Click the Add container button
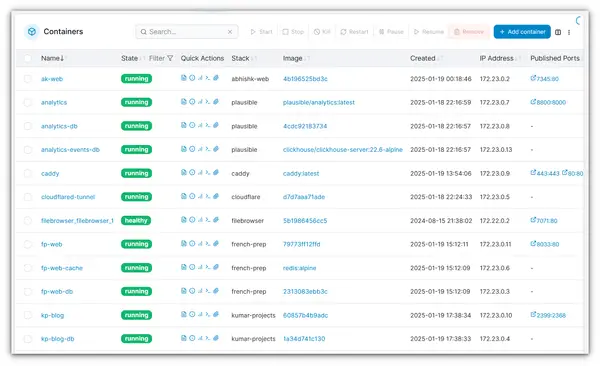 [522, 32]
